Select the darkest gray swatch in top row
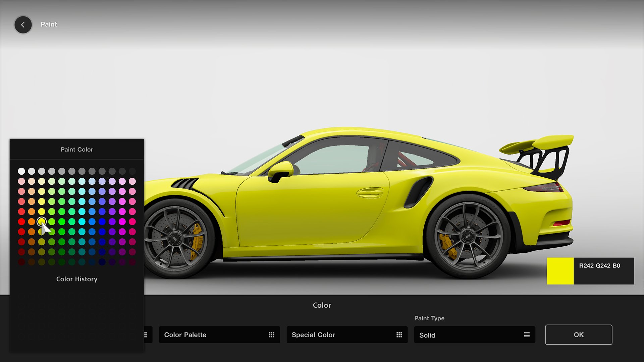Image resolution: width=644 pixels, height=362 pixels. 132,171
